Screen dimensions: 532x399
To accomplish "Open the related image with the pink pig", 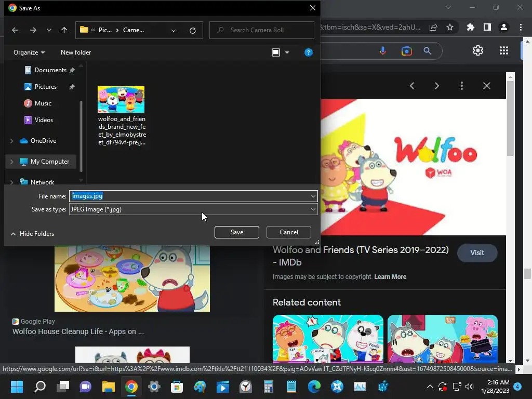I will click(443, 339).
